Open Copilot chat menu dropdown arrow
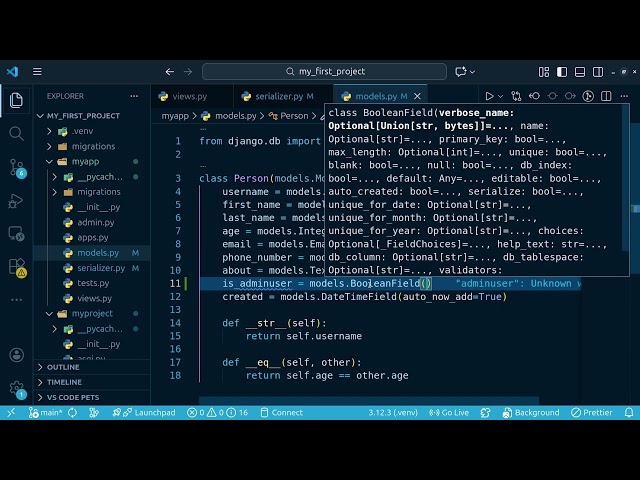The height and width of the screenshot is (480, 640). 472,72
